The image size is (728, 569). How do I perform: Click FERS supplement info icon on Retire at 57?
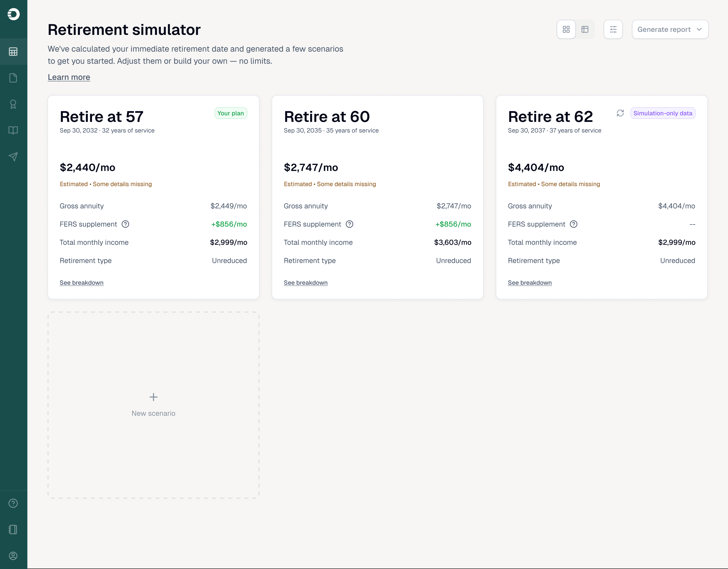[125, 224]
